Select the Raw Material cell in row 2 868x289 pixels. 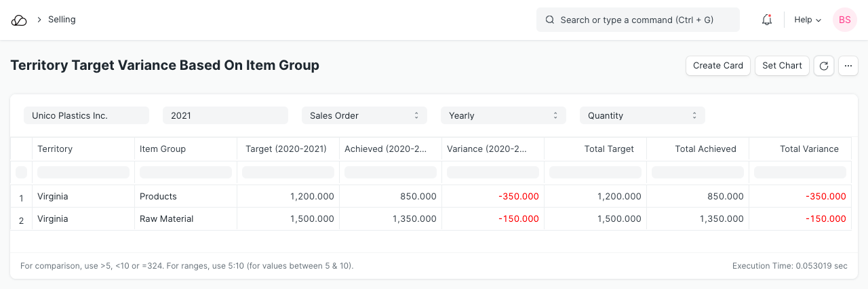pyautogui.click(x=167, y=219)
